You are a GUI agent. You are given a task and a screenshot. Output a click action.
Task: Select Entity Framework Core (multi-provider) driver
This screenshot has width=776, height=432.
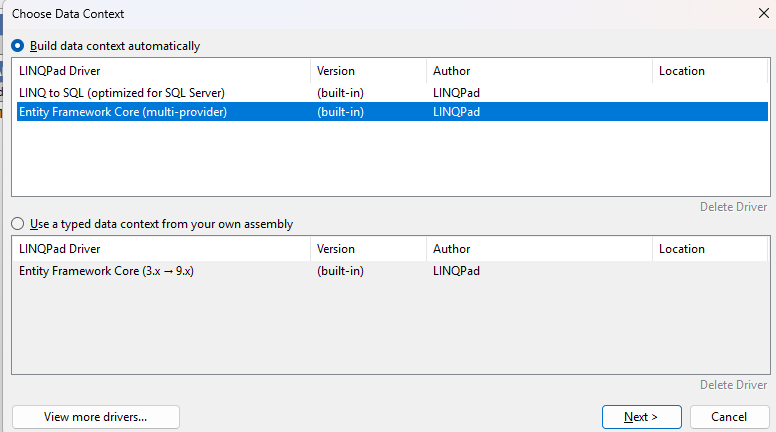pos(123,112)
